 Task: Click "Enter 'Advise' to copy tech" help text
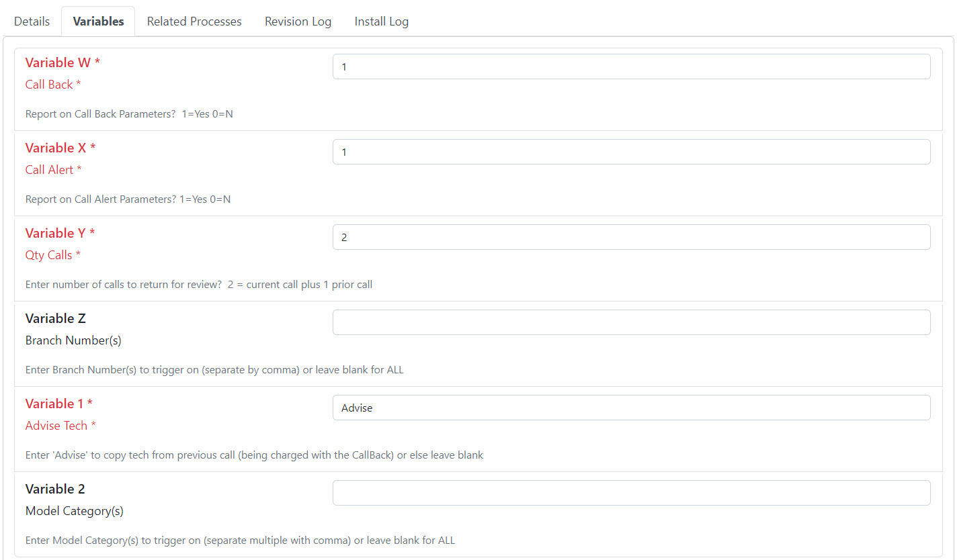tap(255, 455)
